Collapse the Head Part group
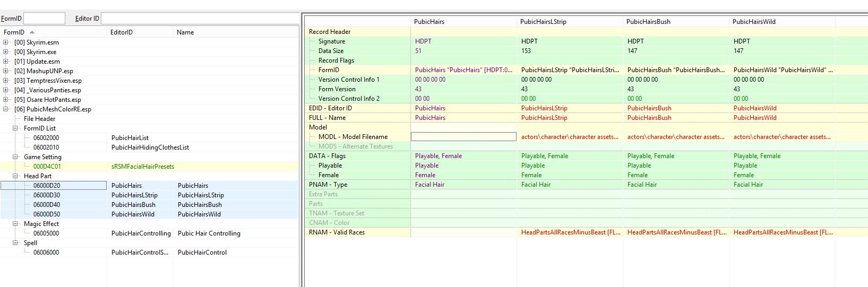The image size is (868, 287). point(15,176)
